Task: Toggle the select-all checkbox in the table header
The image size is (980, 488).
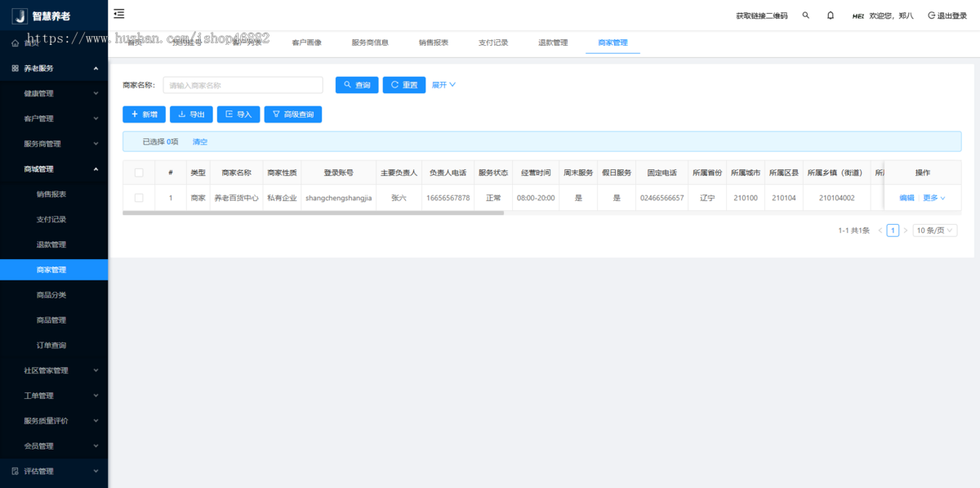Action: click(139, 172)
